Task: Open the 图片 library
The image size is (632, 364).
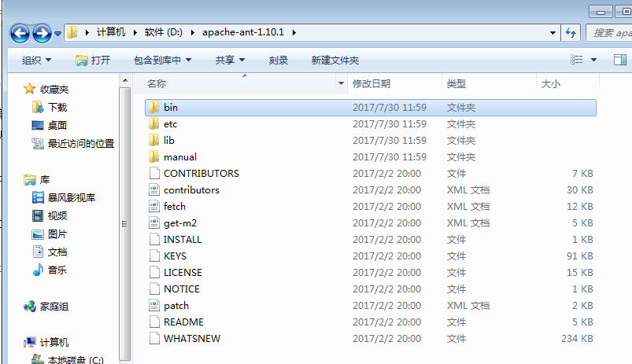Action: [57, 234]
